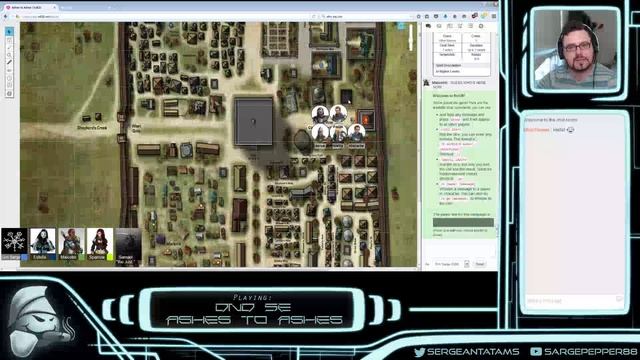
Task: Click the emoji icon in stream chat input
Action: click(619, 300)
